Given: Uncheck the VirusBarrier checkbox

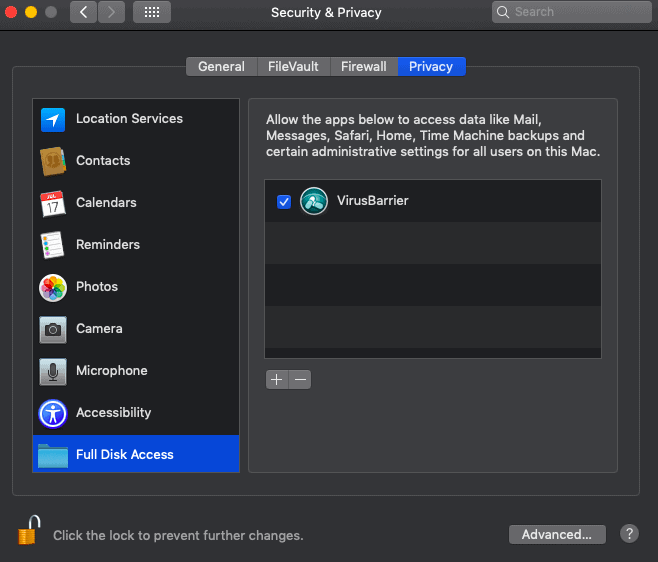Looking at the screenshot, I should tap(284, 201).
